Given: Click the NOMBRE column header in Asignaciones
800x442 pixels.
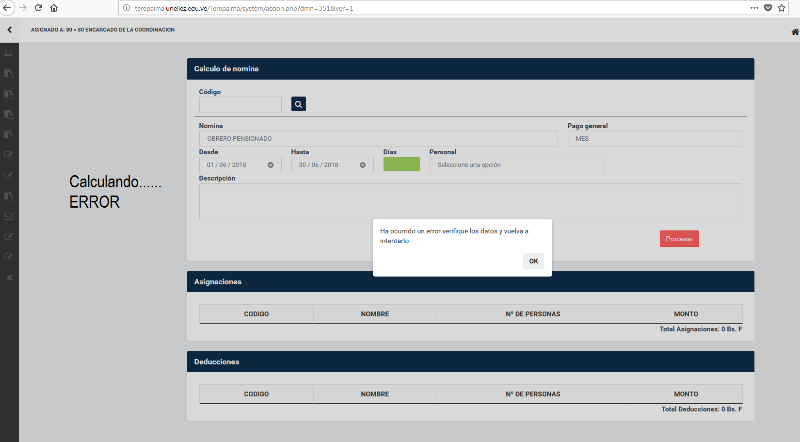Looking at the screenshot, I should [x=375, y=314].
